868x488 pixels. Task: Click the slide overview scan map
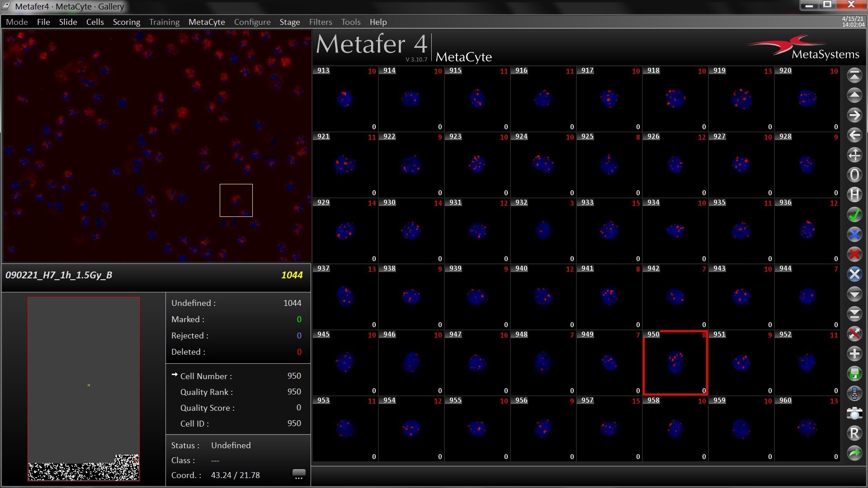(x=84, y=389)
